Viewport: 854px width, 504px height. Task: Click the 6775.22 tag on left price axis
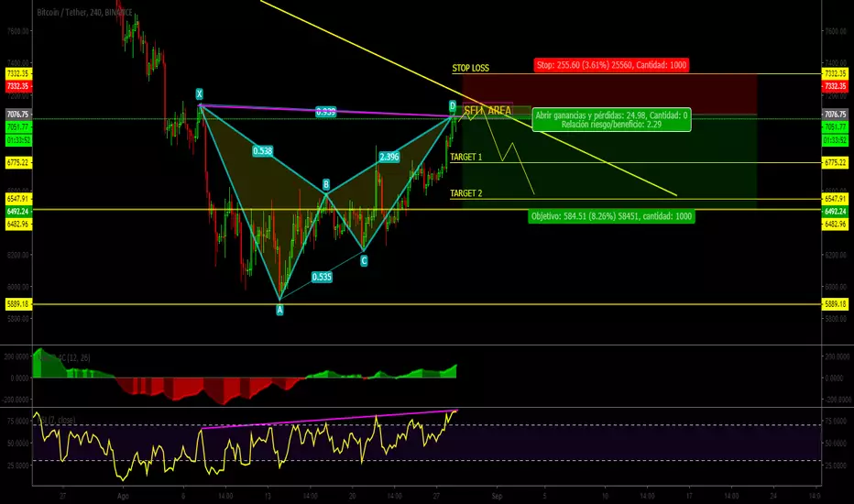click(18, 162)
